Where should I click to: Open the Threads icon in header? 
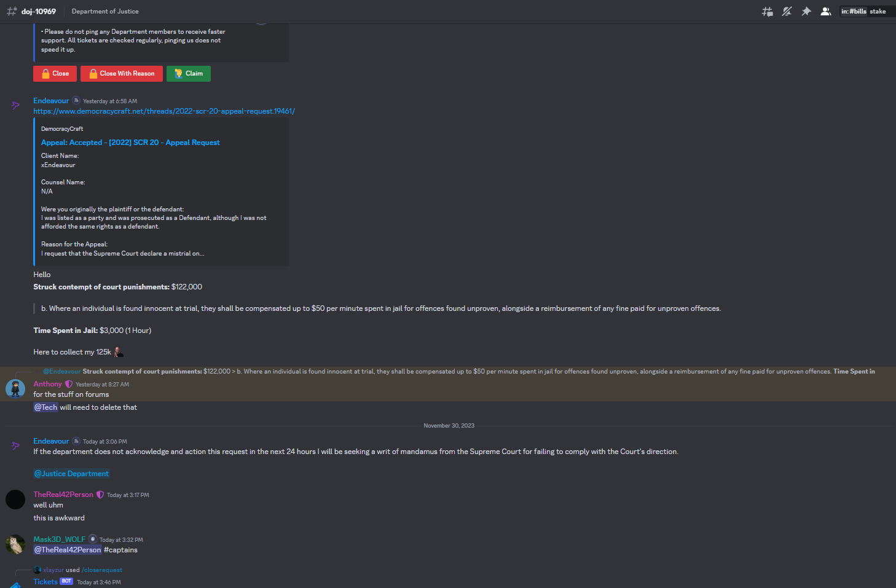pyautogui.click(x=768, y=12)
